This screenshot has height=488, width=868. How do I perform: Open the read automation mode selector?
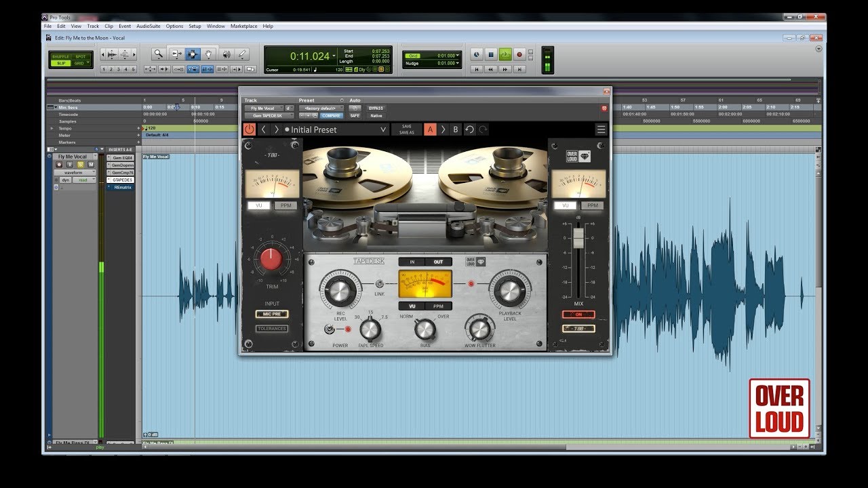(x=85, y=180)
